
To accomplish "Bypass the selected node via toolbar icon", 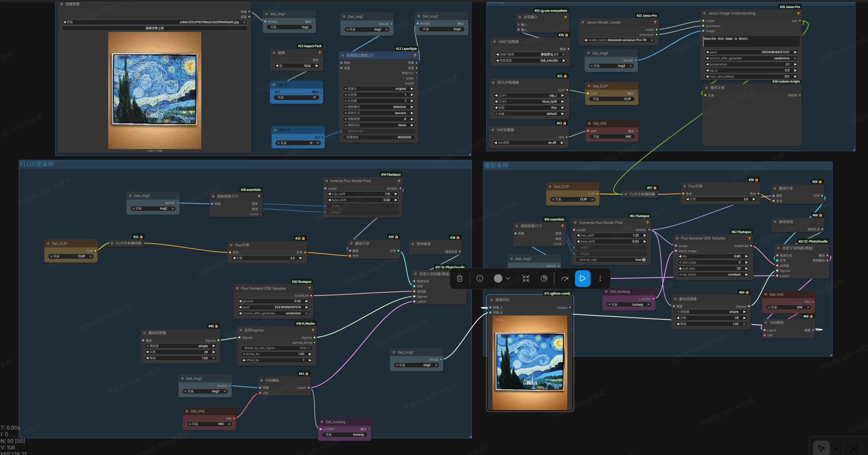I will 544,279.
